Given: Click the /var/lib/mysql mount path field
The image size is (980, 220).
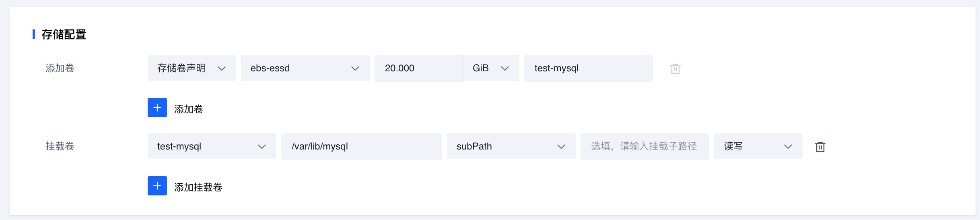Looking at the screenshot, I should tap(362, 146).
